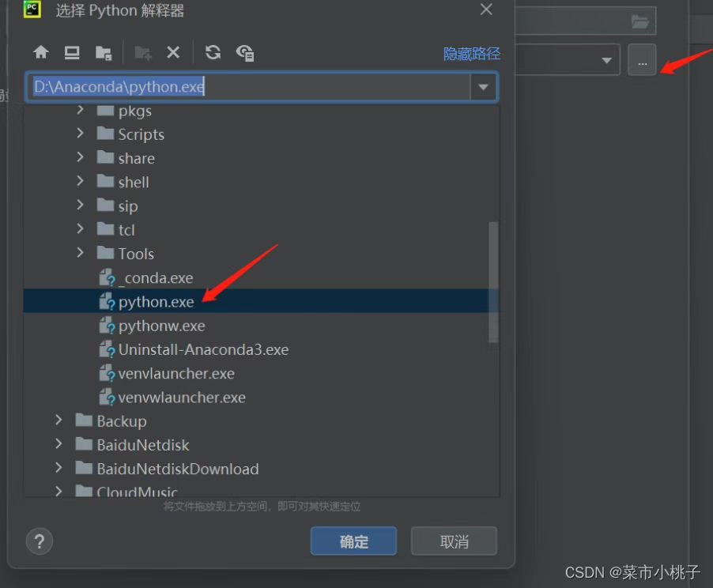Click the file icon beside Uninstall-Anaconda3.exe
713x588 pixels.
[108, 349]
